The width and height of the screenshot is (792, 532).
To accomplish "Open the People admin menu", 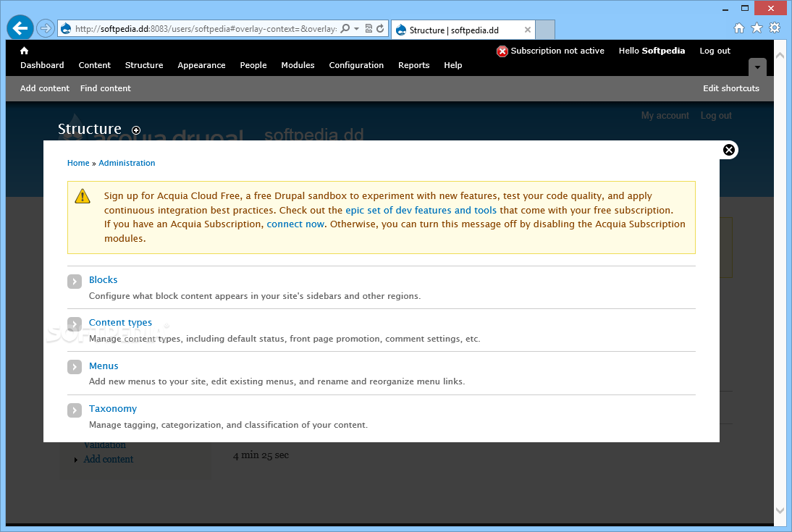I will 253,65.
